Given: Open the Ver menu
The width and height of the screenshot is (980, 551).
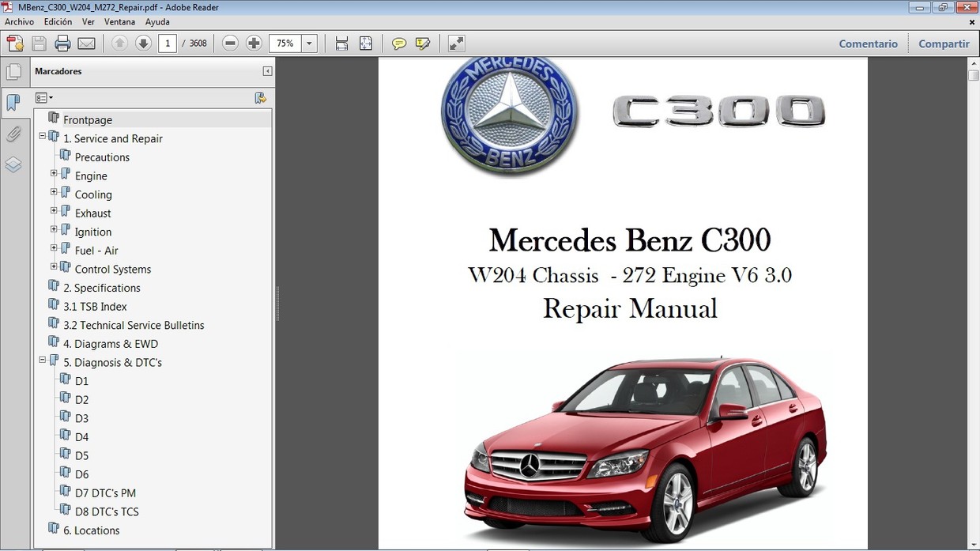Looking at the screenshot, I should coord(89,22).
